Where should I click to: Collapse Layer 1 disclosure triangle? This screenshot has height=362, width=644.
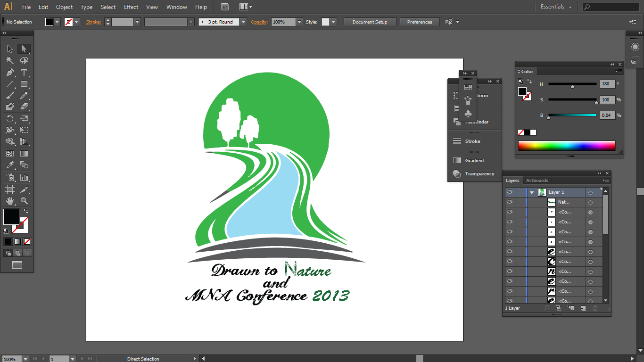click(x=532, y=192)
